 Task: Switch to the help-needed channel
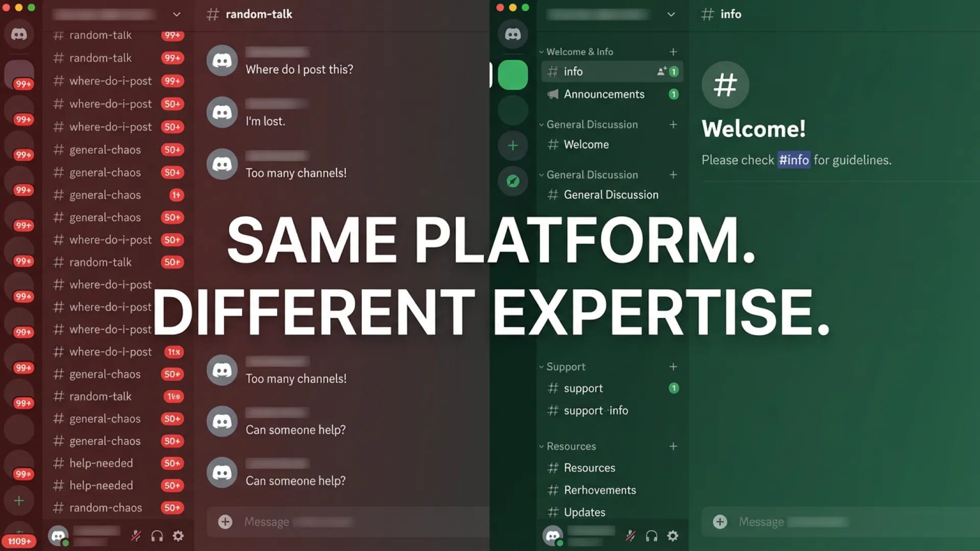pyautogui.click(x=101, y=463)
